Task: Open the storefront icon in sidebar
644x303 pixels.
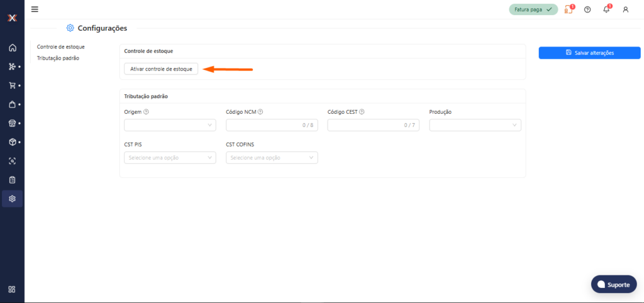Action: tap(12, 123)
